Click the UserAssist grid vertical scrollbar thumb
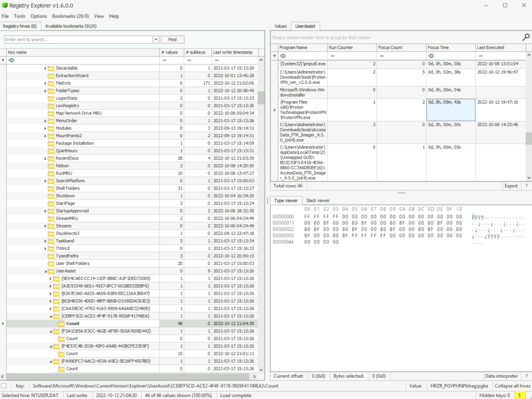Screen dimensions: 532x399 (529, 138)
